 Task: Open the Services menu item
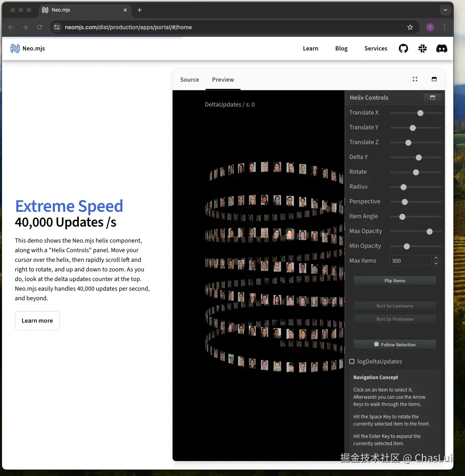pyautogui.click(x=375, y=48)
